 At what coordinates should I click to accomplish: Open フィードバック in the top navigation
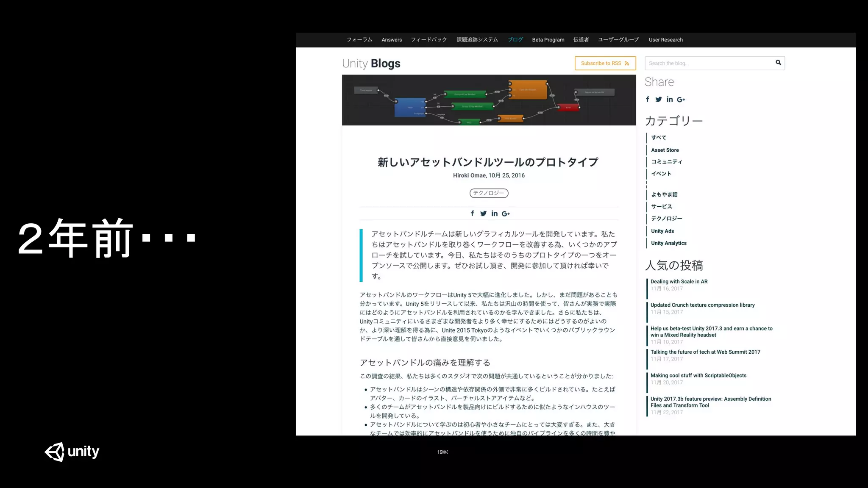[x=429, y=40]
